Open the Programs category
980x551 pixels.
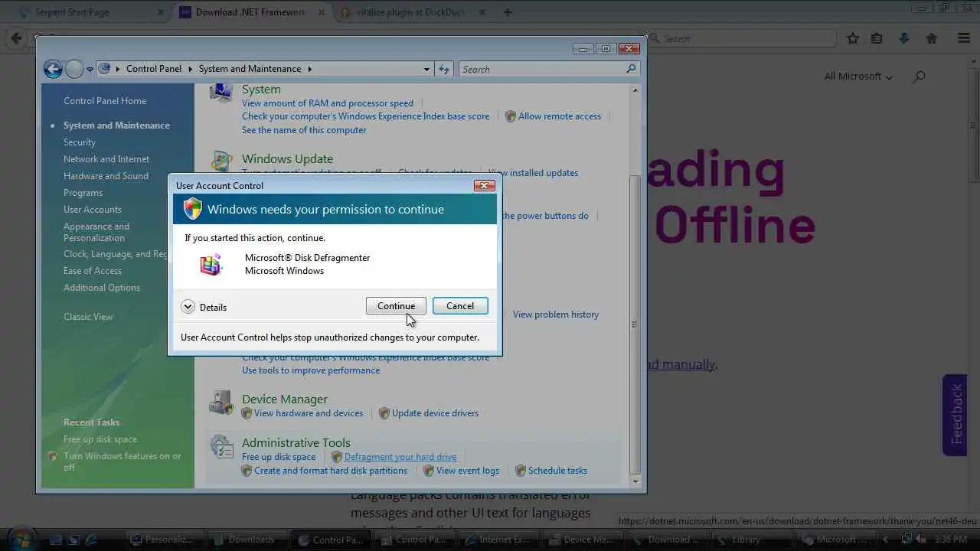point(83,193)
